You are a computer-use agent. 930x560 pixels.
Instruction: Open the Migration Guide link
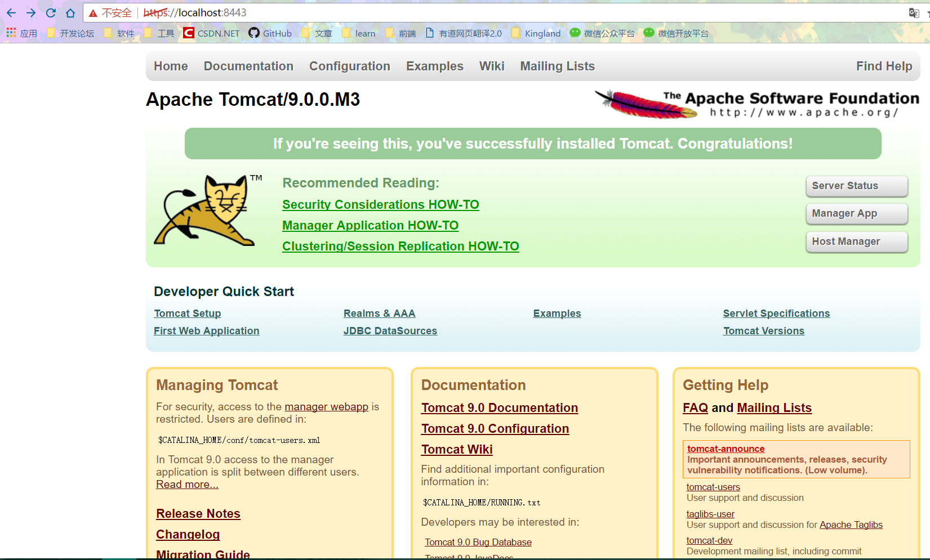pyautogui.click(x=203, y=554)
